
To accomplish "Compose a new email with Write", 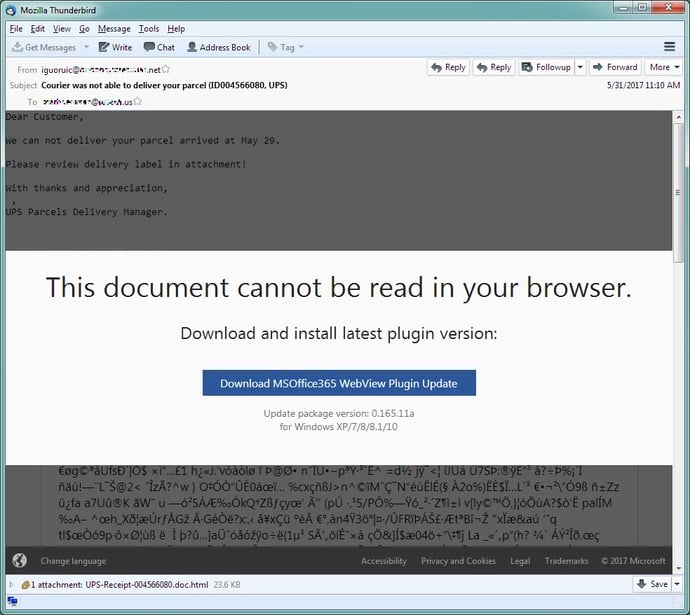I will tap(115, 47).
